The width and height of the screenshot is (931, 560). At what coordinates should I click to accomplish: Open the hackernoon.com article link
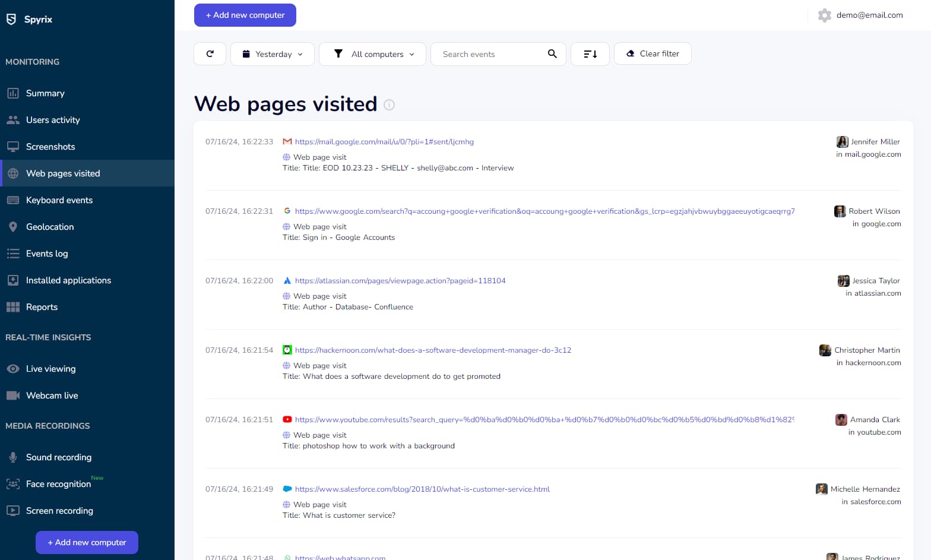pyautogui.click(x=433, y=350)
